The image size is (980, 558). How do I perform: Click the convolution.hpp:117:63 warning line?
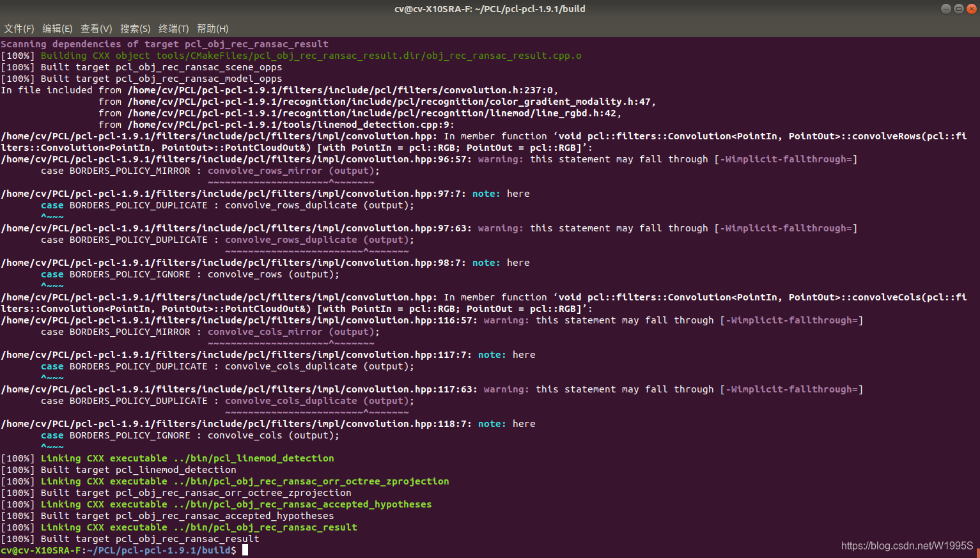pyautogui.click(x=432, y=389)
